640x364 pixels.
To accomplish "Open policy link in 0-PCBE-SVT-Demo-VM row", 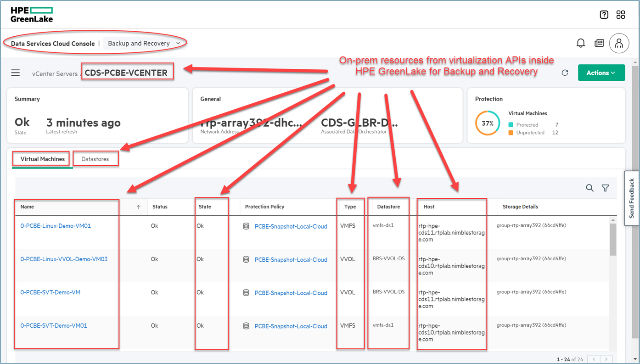I will 291,293.
